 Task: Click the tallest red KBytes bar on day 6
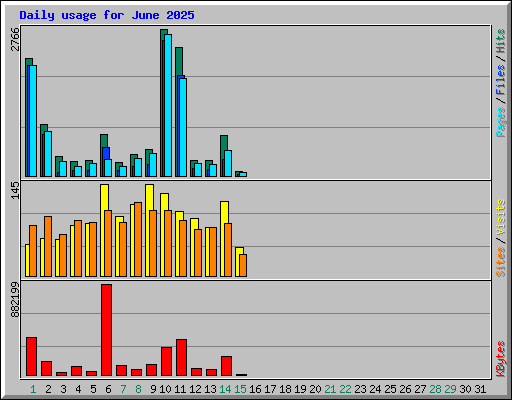point(106,330)
